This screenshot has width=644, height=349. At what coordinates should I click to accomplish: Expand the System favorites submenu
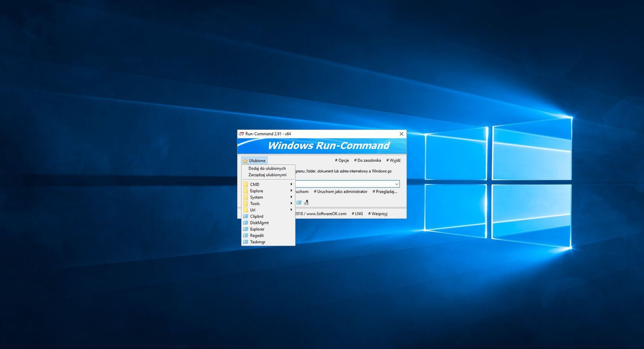pyautogui.click(x=268, y=197)
